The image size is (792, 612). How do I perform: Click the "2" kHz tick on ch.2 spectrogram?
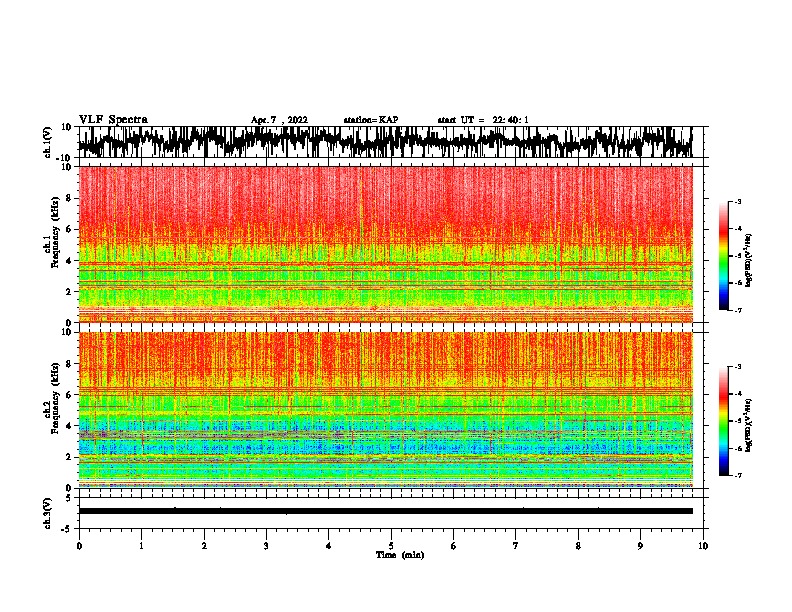click(69, 456)
